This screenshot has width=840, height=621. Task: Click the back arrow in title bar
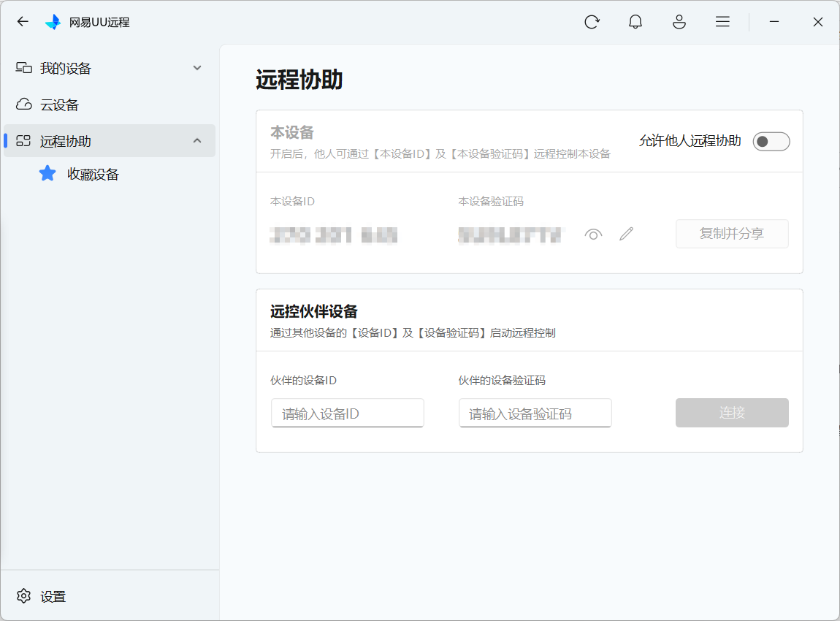point(23,22)
